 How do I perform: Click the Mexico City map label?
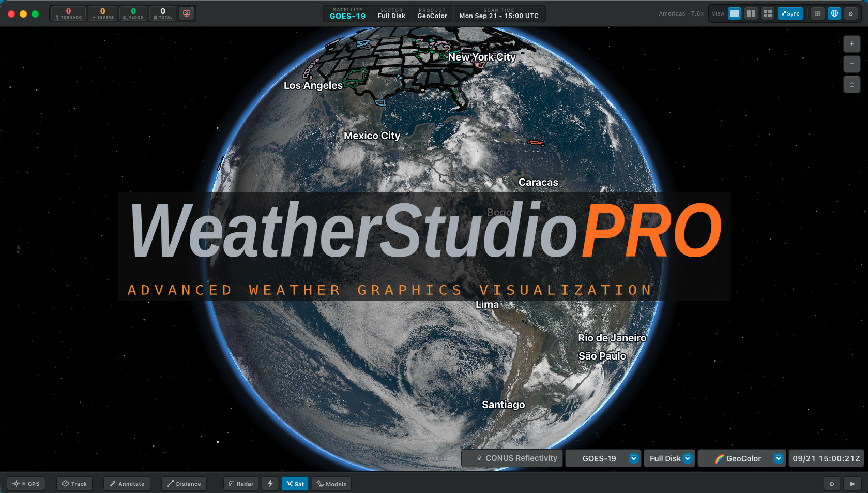372,136
